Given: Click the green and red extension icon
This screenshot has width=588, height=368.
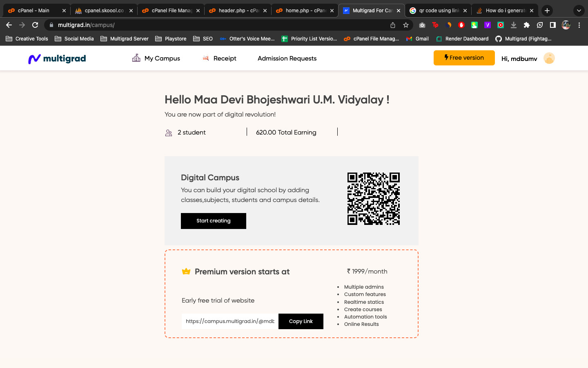Looking at the screenshot, I should [501, 25].
